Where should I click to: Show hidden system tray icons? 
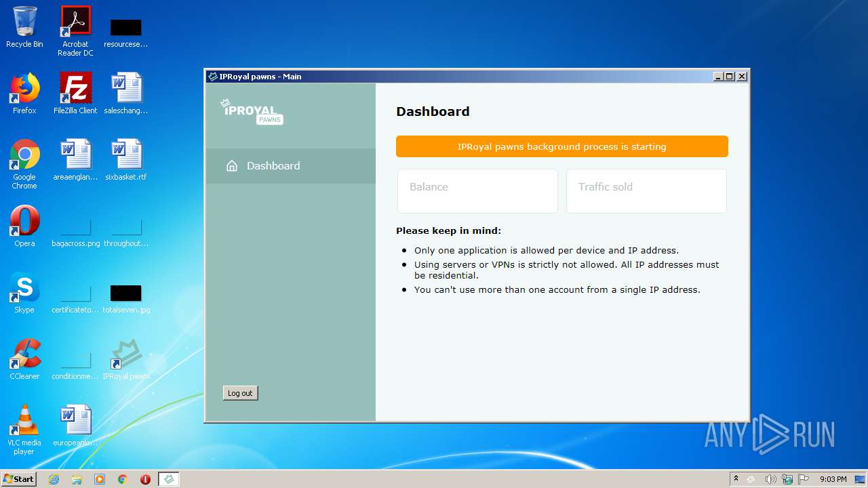point(736,479)
